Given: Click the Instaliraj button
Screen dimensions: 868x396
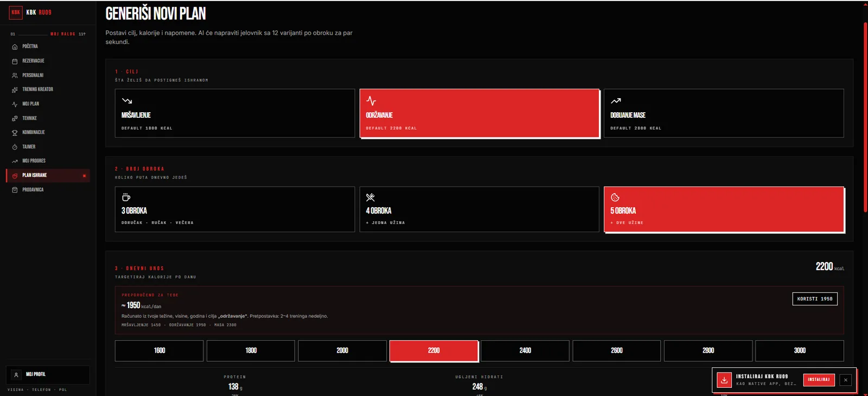Looking at the screenshot, I should tap(819, 380).
